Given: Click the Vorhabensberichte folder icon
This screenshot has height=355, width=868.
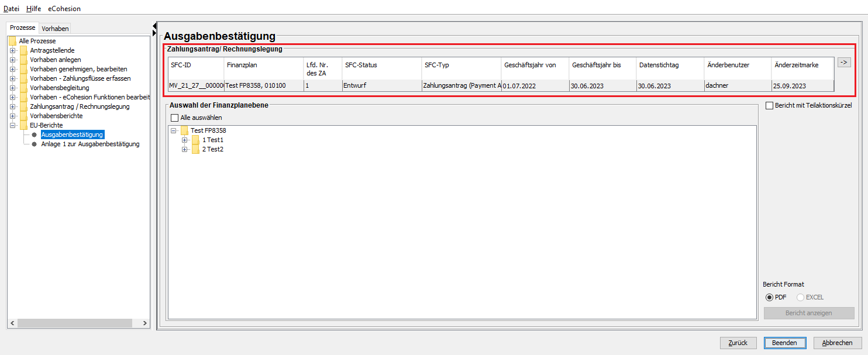Looking at the screenshot, I should click(23, 116).
